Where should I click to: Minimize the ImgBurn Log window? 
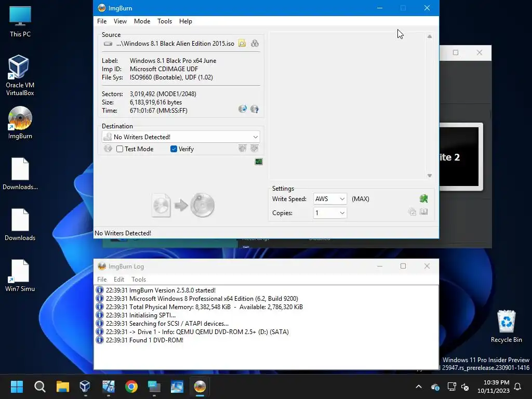tap(380, 266)
